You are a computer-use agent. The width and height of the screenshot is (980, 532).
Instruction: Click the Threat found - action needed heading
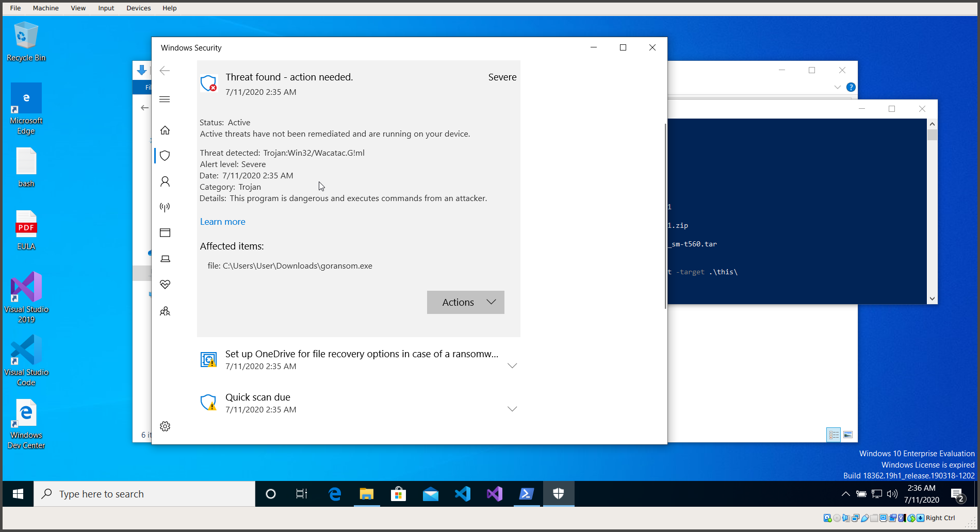[x=289, y=77]
